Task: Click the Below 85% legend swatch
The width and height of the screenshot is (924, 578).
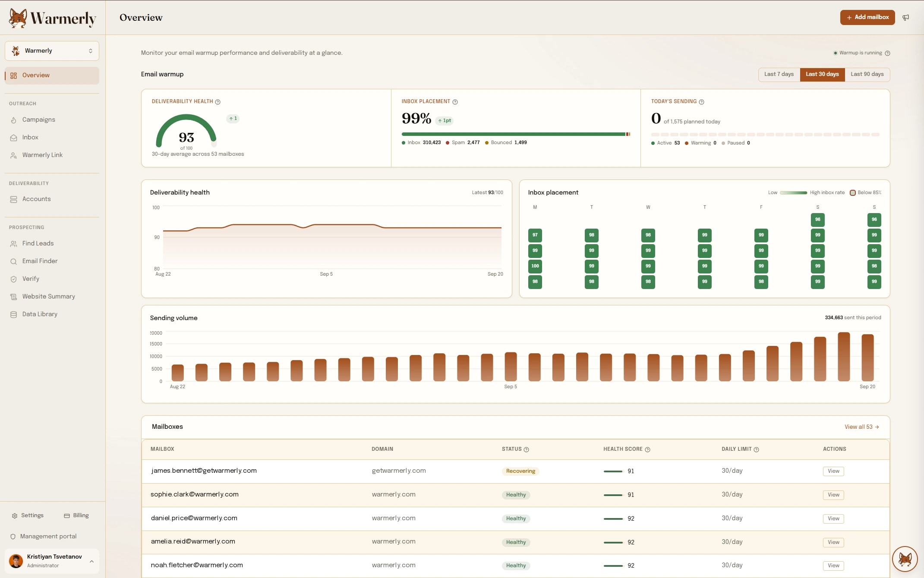Action: click(x=853, y=193)
